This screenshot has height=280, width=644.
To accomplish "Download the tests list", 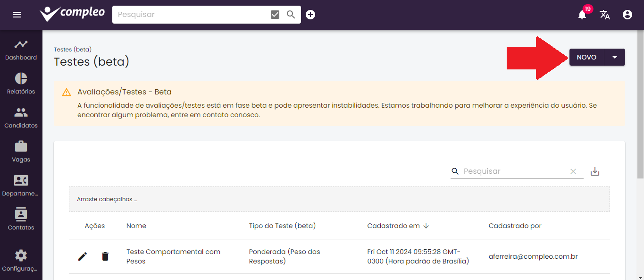I will (594, 171).
